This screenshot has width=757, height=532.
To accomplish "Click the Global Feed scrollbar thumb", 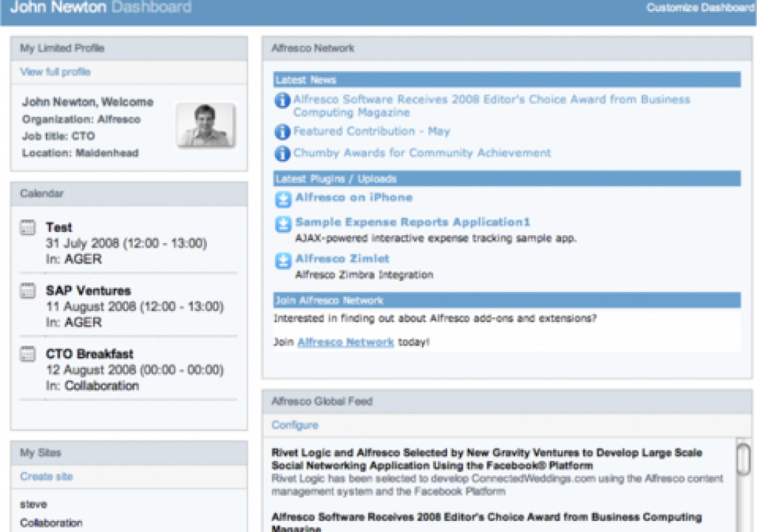I will tap(744, 459).
